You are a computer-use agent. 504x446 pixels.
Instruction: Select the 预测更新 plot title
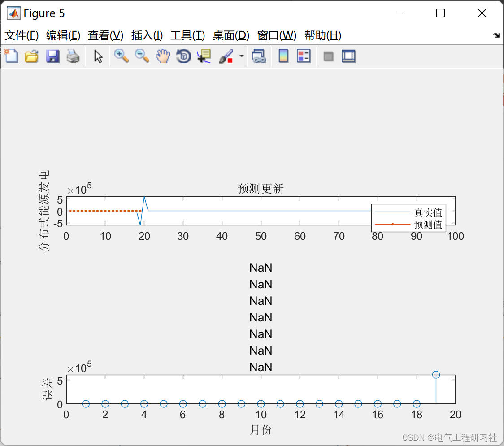point(261,189)
